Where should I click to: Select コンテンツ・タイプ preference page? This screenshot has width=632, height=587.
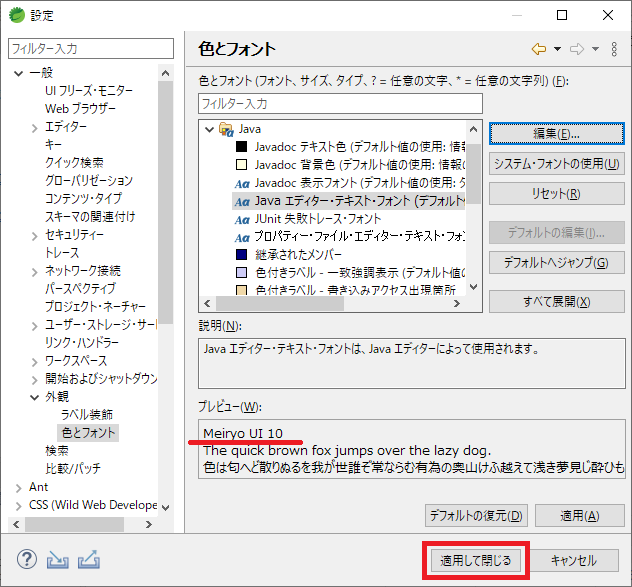[83, 198]
